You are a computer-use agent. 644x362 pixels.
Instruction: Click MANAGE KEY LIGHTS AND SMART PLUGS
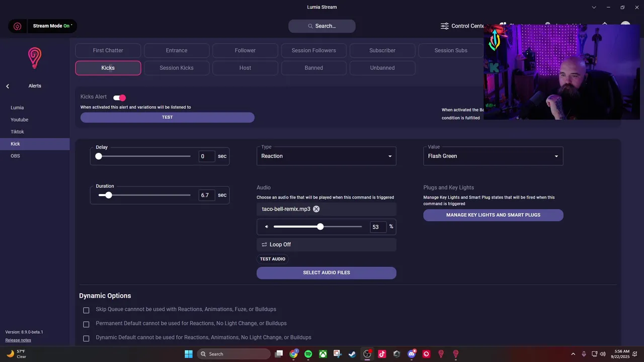[493, 215]
